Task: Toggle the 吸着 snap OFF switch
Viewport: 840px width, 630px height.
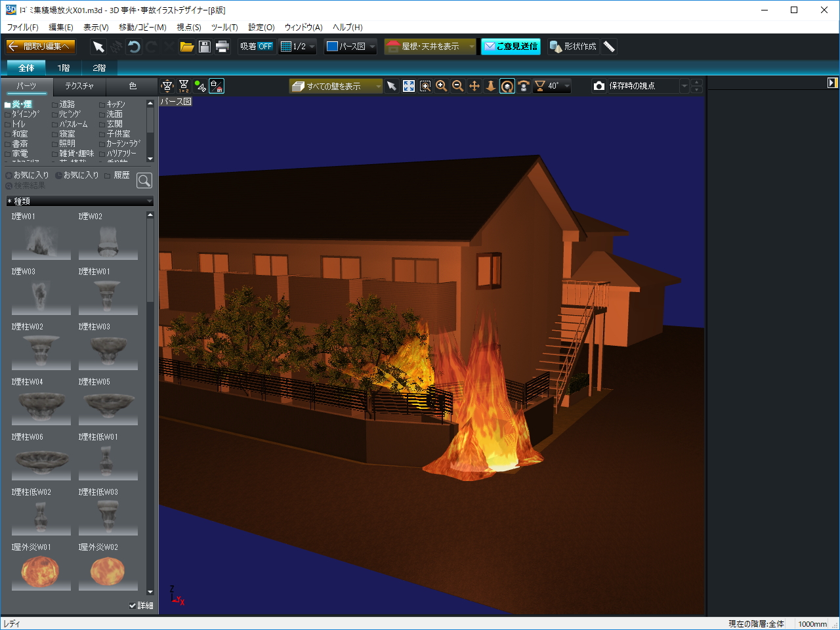Action: [x=256, y=47]
